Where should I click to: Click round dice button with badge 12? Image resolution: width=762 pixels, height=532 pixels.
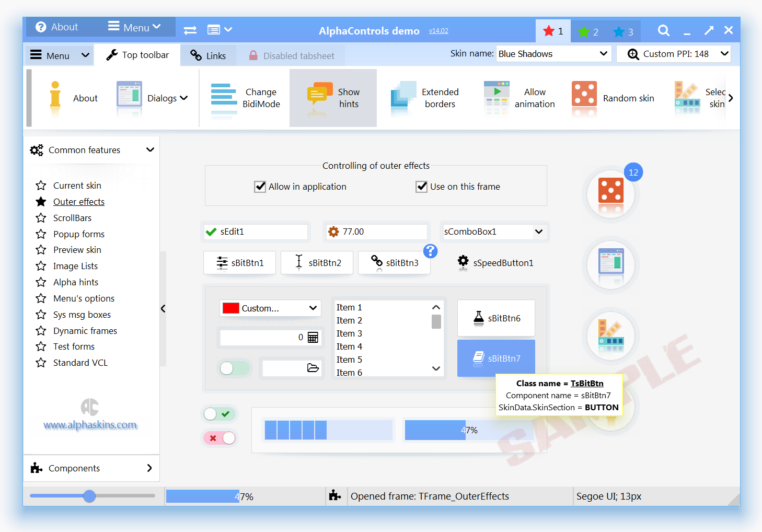(x=611, y=193)
